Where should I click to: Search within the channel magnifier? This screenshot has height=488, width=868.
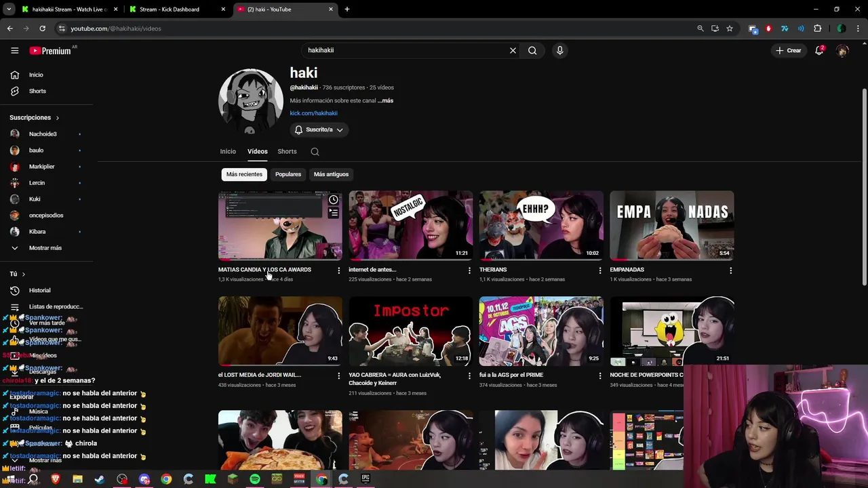315,152
